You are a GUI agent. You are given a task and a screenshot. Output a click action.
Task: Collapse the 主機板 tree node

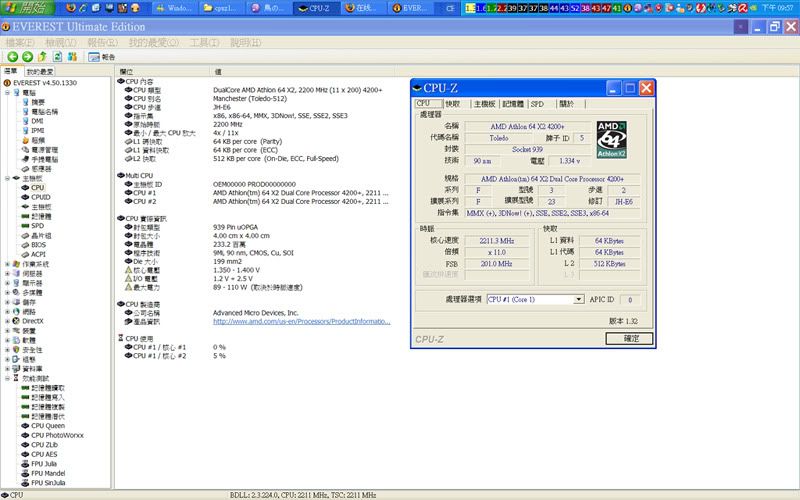pyautogui.click(x=8, y=178)
